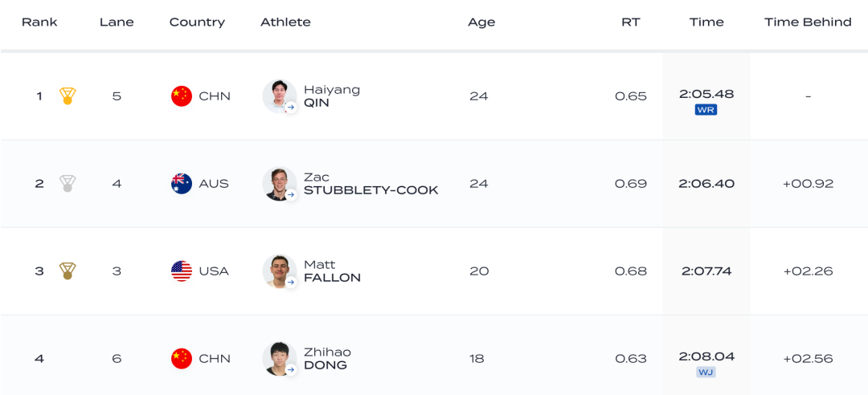This screenshot has height=395, width=868.
Task: Click the WJ badge under 2:08.04
Action: click(706, 373)
